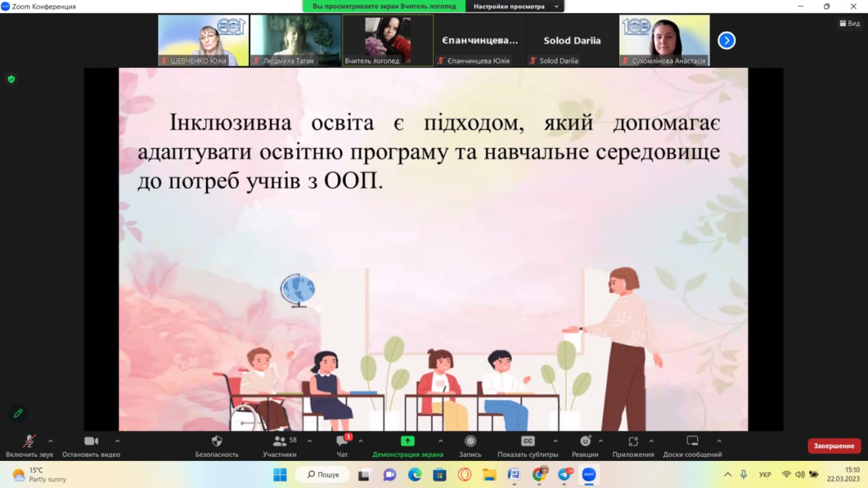Open the Приложения apps panel
Screen dimensions: 868x488
(x=633, y=442)
